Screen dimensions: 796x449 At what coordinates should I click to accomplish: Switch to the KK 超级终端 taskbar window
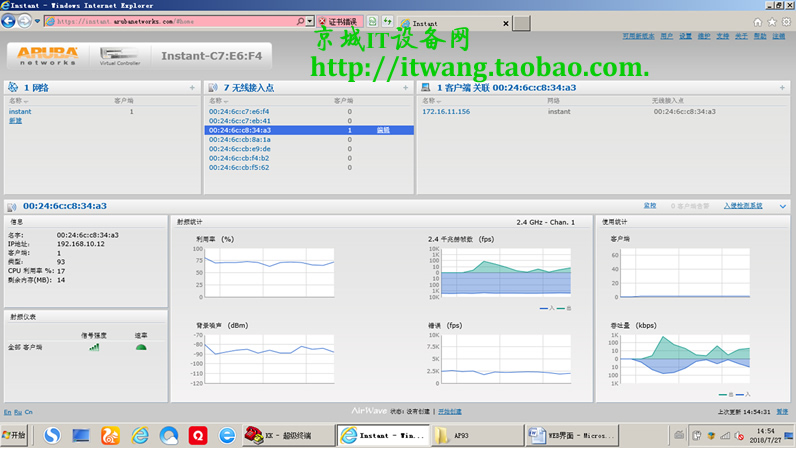coord(288,435)
